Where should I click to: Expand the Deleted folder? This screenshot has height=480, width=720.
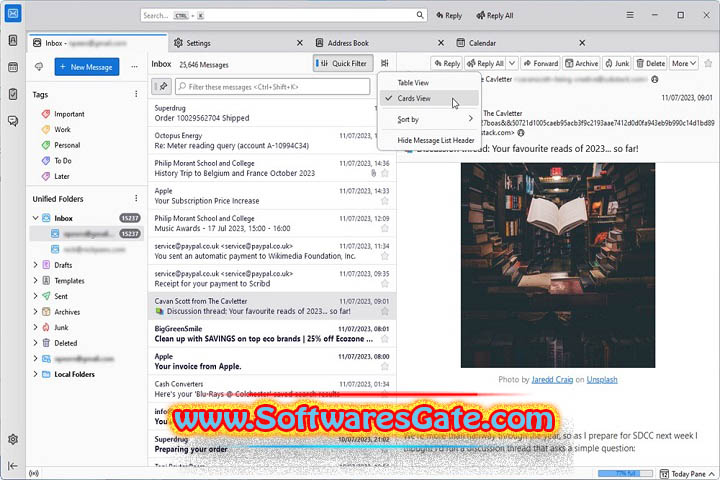[x=35, y=343]
